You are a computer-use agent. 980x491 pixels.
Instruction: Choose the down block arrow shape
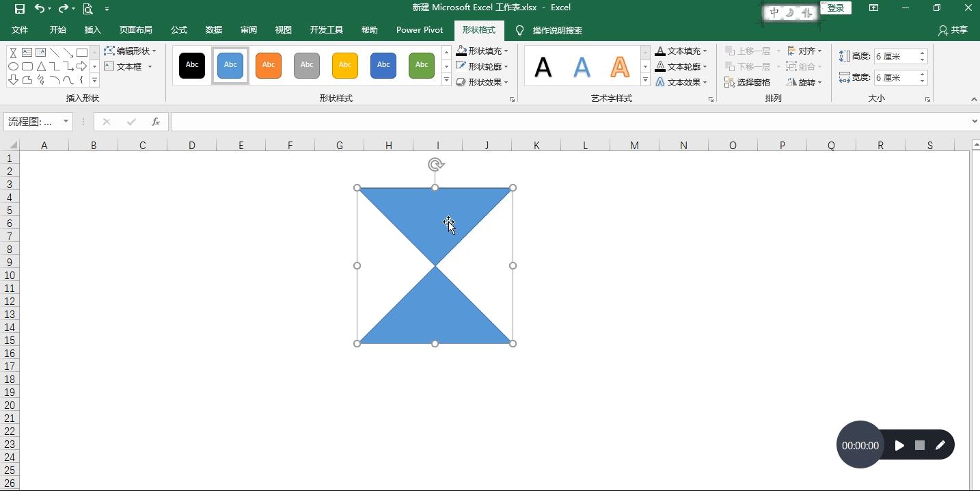pyautogui.click(x=13, y=80)
